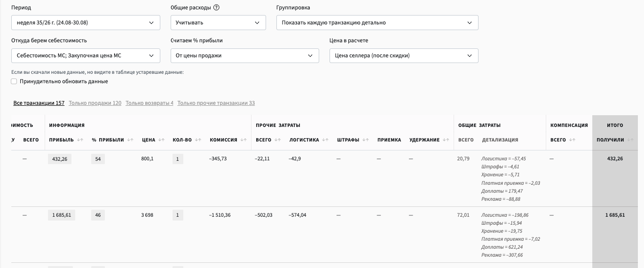Screen dimensions: 644x268
Task: Click the logistics value −574,04
Action: (x=298, y=215)
